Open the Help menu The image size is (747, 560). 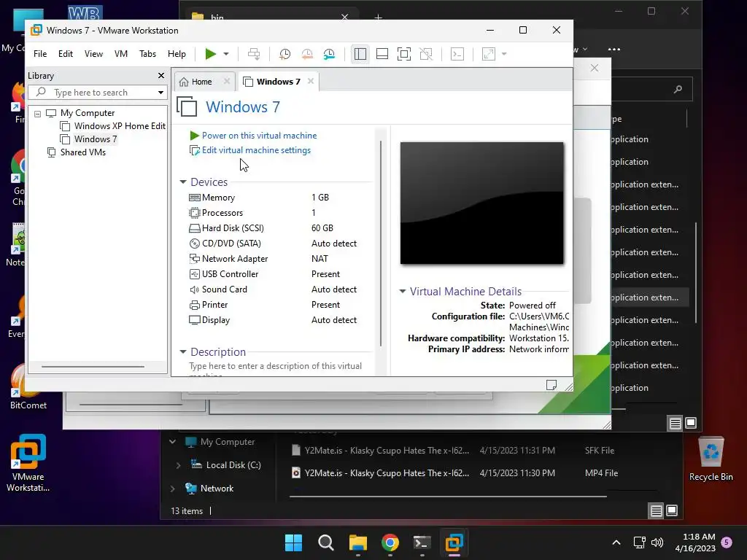[x=177, y=54]
